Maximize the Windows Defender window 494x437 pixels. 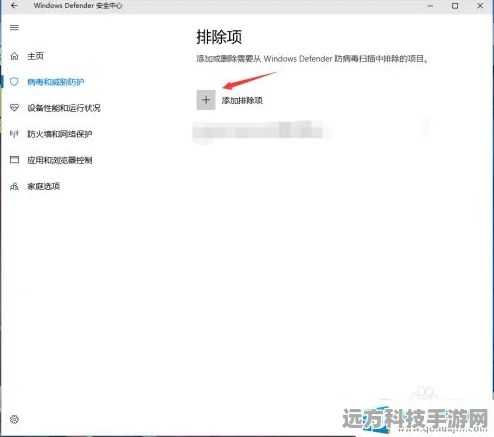pyautogui.click(x=455, y=6)
